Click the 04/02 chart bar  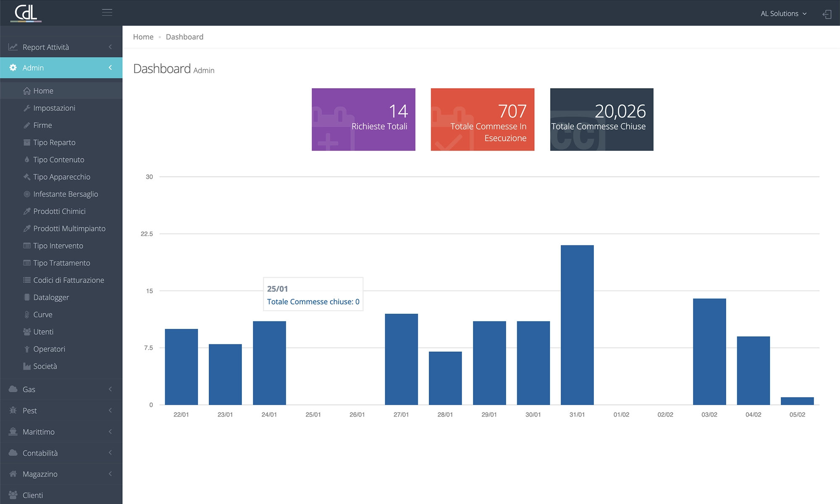753,370
